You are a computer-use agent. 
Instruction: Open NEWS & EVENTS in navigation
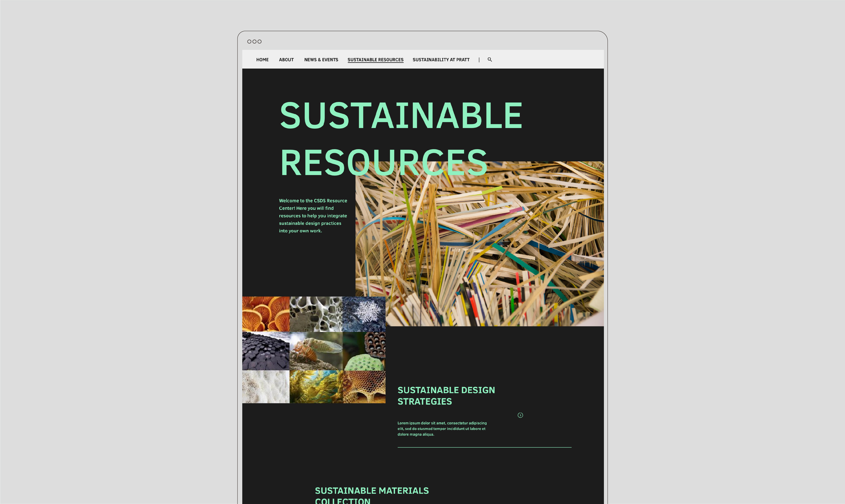(x=321, y=60)
